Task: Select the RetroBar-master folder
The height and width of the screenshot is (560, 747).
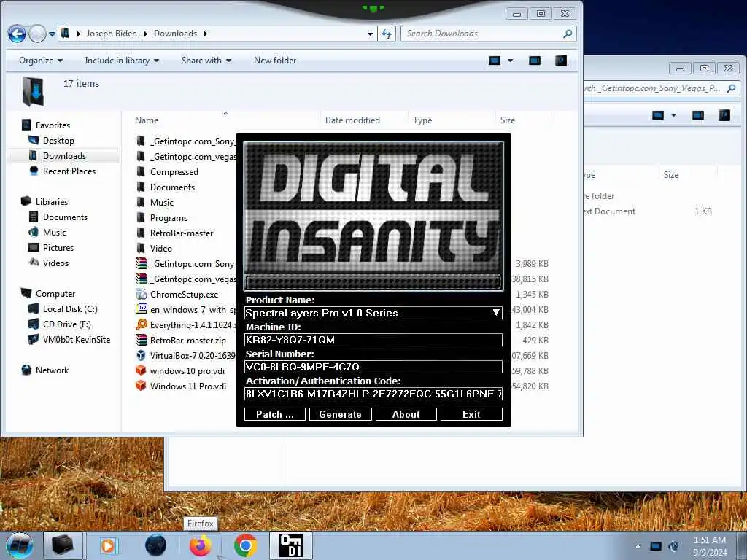Action: point(182,233)
